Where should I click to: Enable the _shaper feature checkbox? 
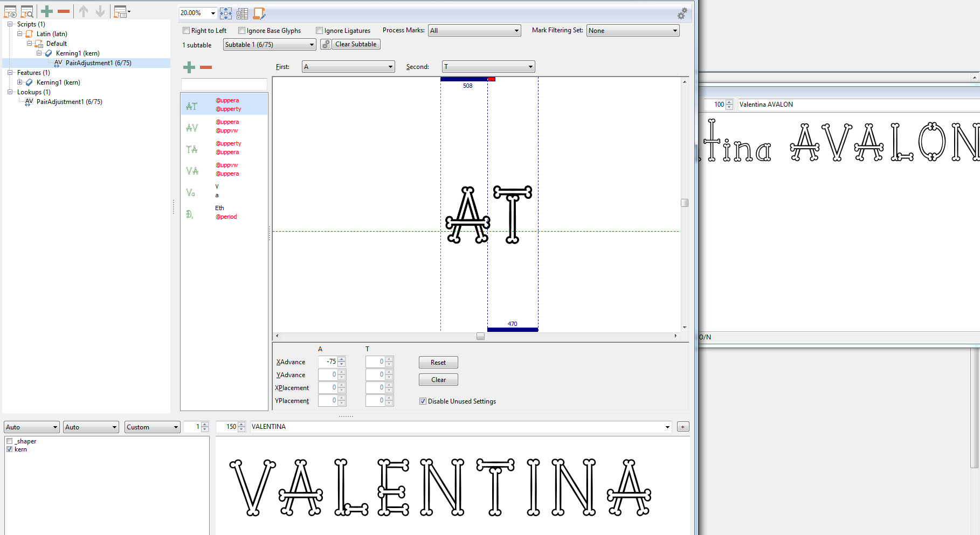click(x=9, y=441)
